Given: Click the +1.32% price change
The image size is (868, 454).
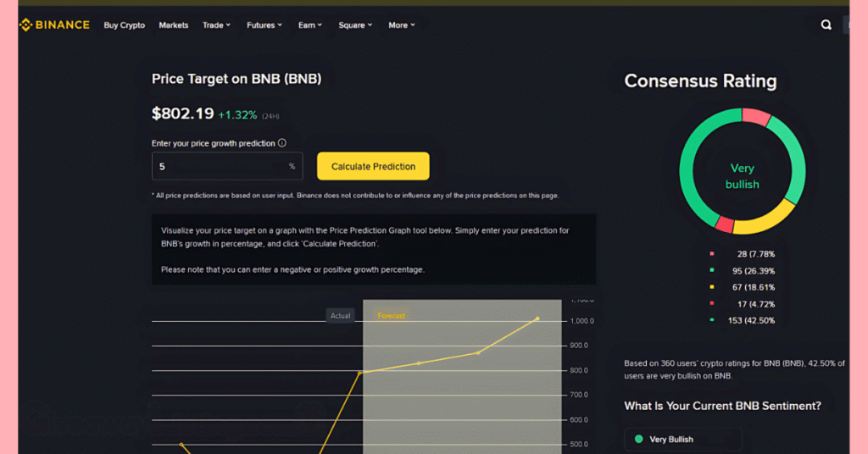Looking at the screenshot, I should (237, 115).
